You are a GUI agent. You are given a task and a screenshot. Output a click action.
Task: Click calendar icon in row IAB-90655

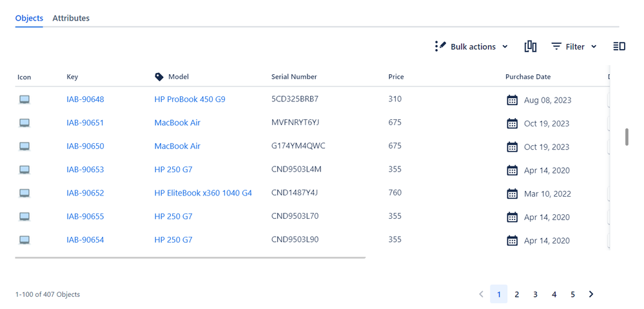[x=512, y=217]
